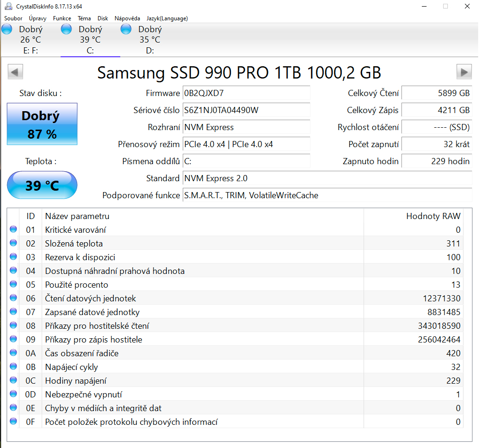The image size is (481, 448).
Task: Click the CrystalDiskInfo title bar app icon
Action: point(8,6)
